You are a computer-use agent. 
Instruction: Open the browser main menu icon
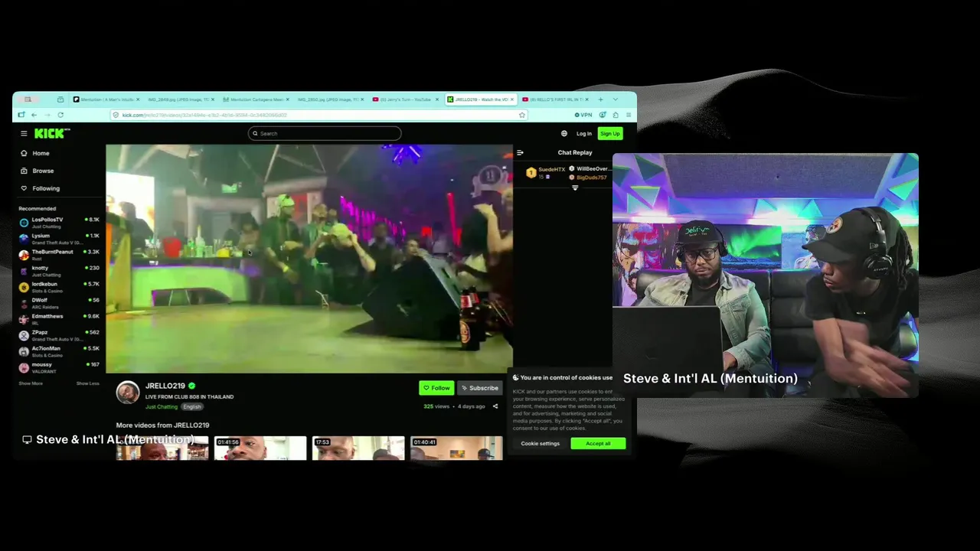[x=629, y=115]
